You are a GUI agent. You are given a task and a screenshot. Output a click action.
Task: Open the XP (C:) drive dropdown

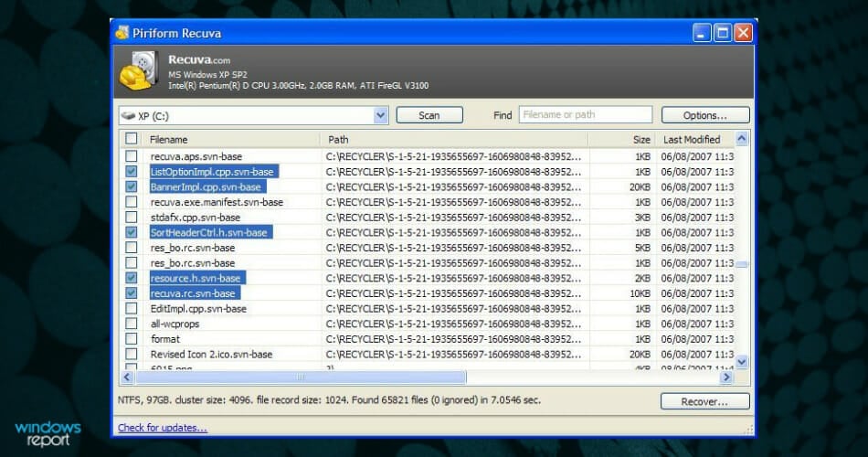[380, 115]
